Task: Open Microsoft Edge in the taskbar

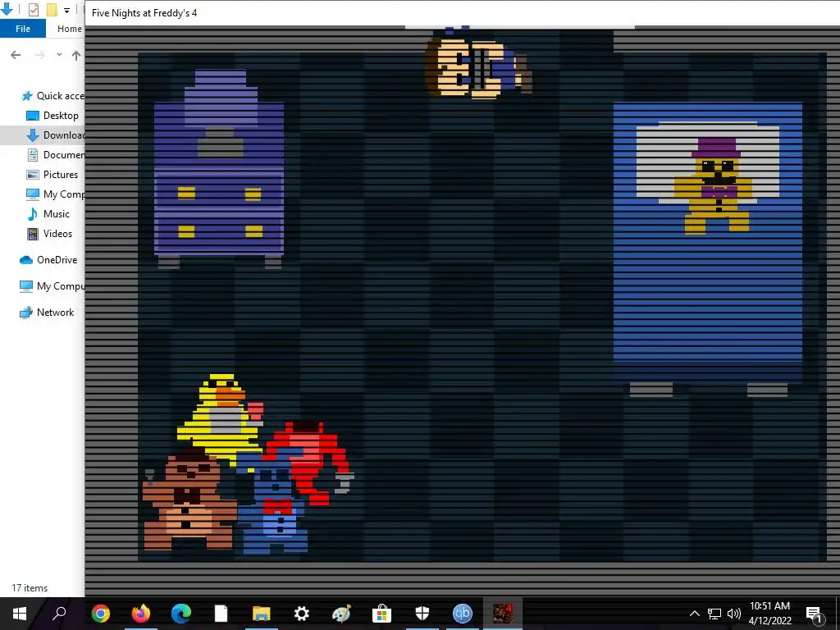Action: point(181,613)
